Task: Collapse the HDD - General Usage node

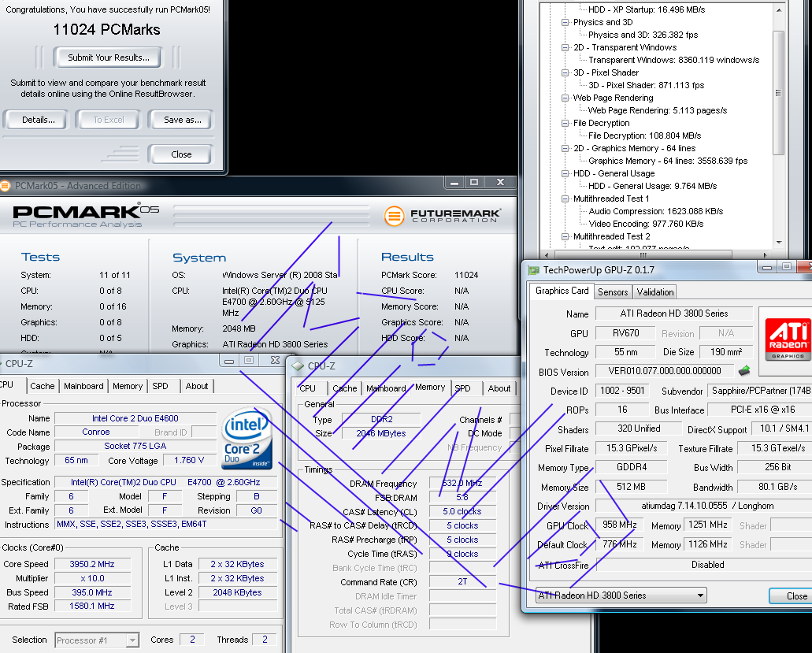Action: tap(565, 173)
